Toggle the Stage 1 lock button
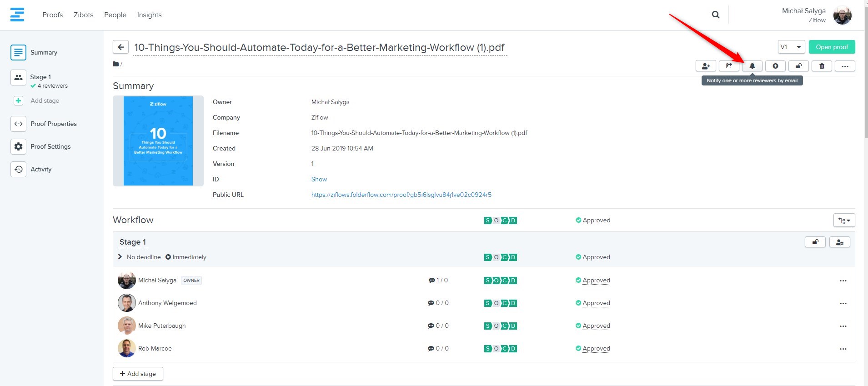Viewport: 868px width, 386px height. pyautogui.click(x=815, y=242)
